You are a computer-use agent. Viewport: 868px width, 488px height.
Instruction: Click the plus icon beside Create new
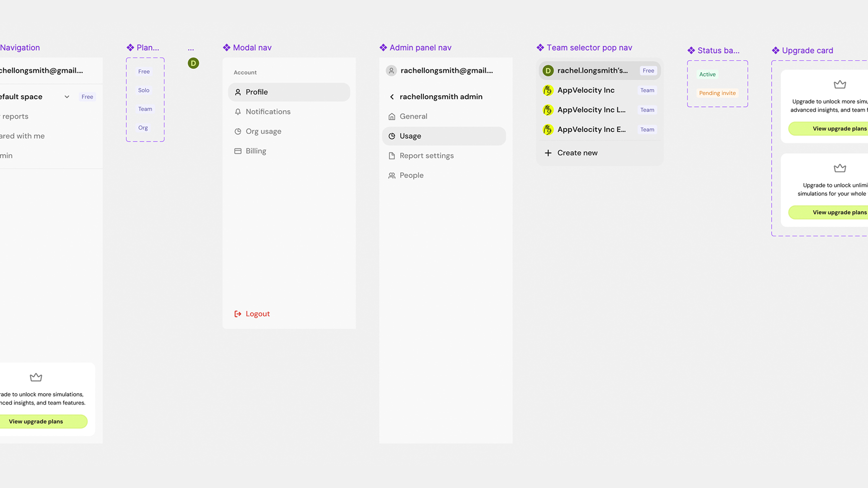(548, 153)
